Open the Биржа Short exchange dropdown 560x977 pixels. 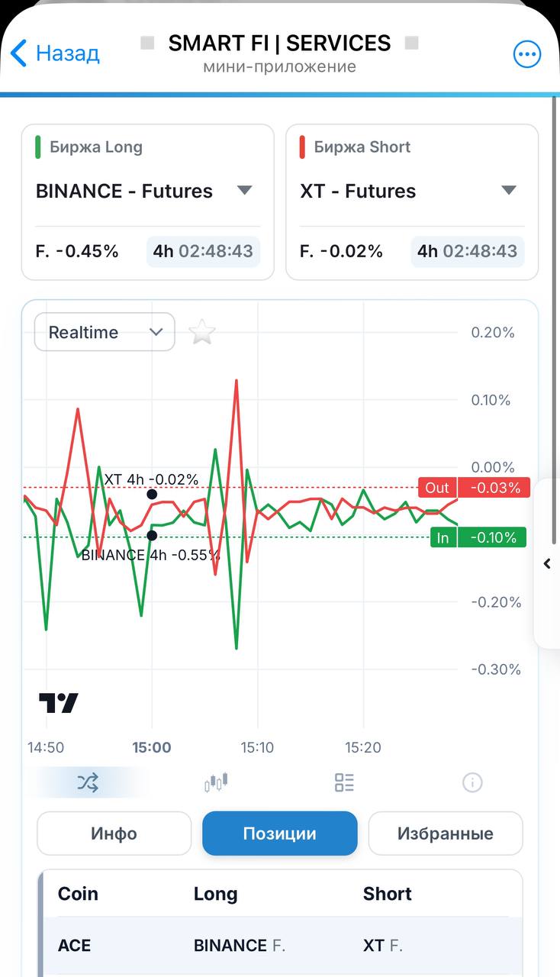[411, 191]
